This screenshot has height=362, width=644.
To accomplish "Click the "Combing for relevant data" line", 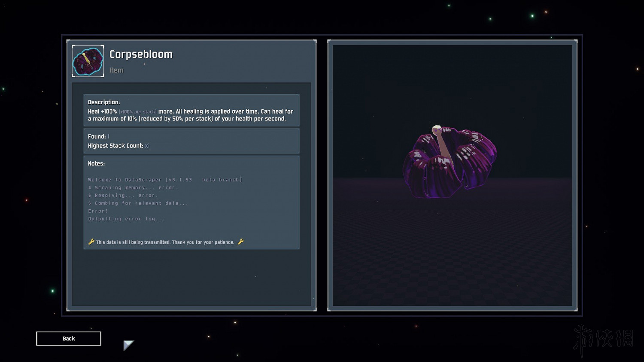I will point(138,203).
